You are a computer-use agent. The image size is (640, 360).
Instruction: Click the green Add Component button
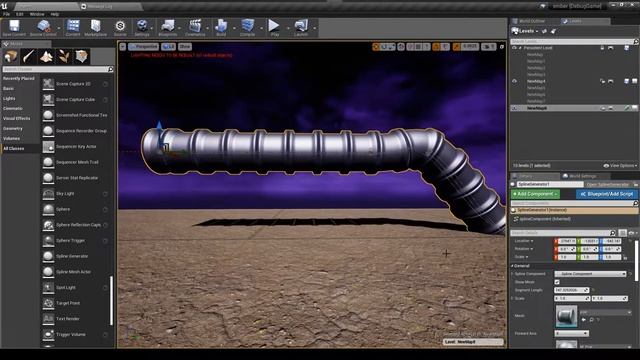535,194
